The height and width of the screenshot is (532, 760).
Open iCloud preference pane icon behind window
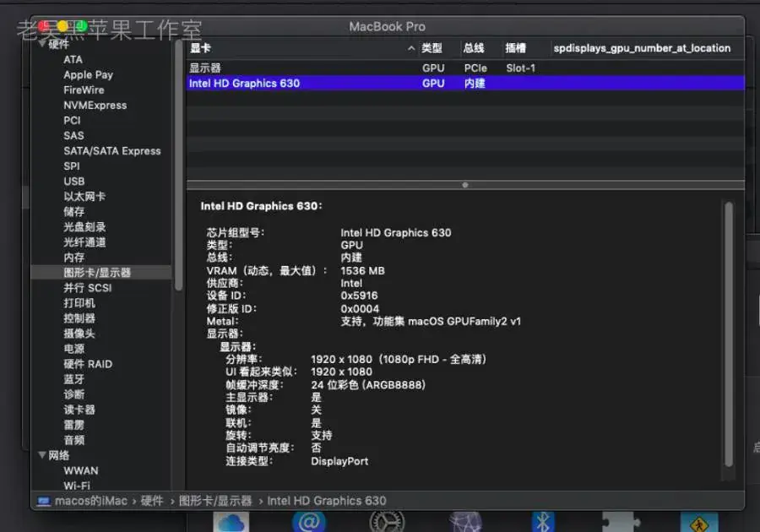231,522
